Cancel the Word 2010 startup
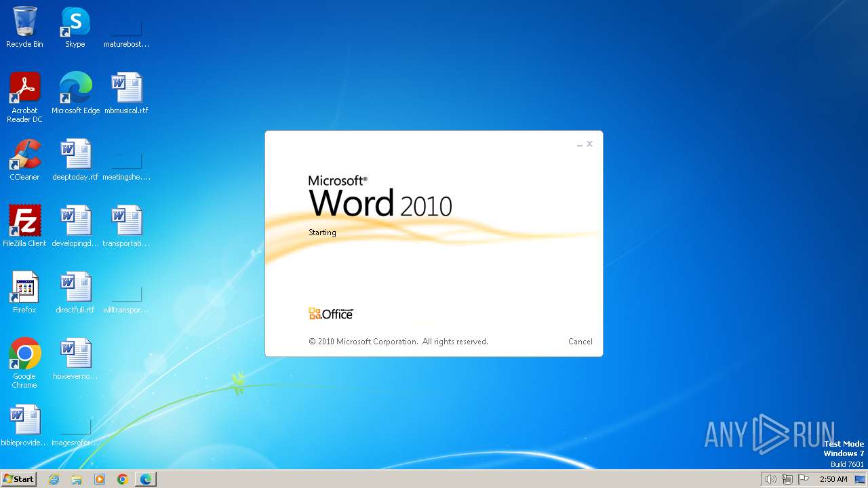The height and width of the screenshot is (488, 868). tap(580, 342)
